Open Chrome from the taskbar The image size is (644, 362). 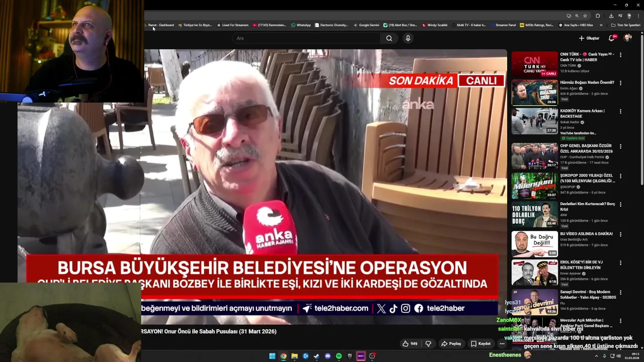point(283,356)
